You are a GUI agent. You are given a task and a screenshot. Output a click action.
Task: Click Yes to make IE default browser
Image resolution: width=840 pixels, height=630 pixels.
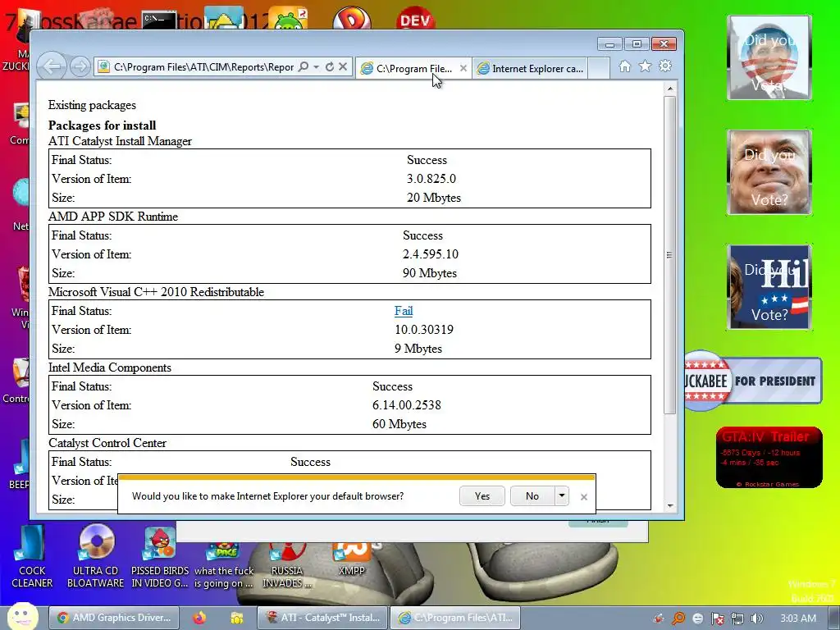[482, 496]
